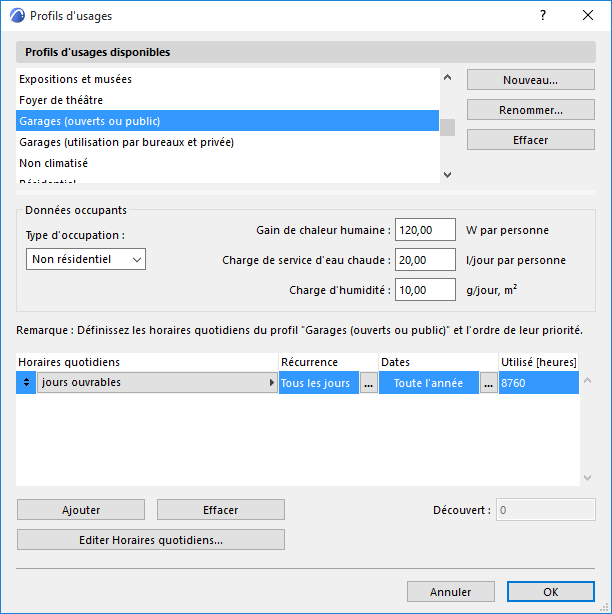Confirm with the OK button
Image resolution: width=612 pixels, height=614 pixels.
[x=551, y=592]
